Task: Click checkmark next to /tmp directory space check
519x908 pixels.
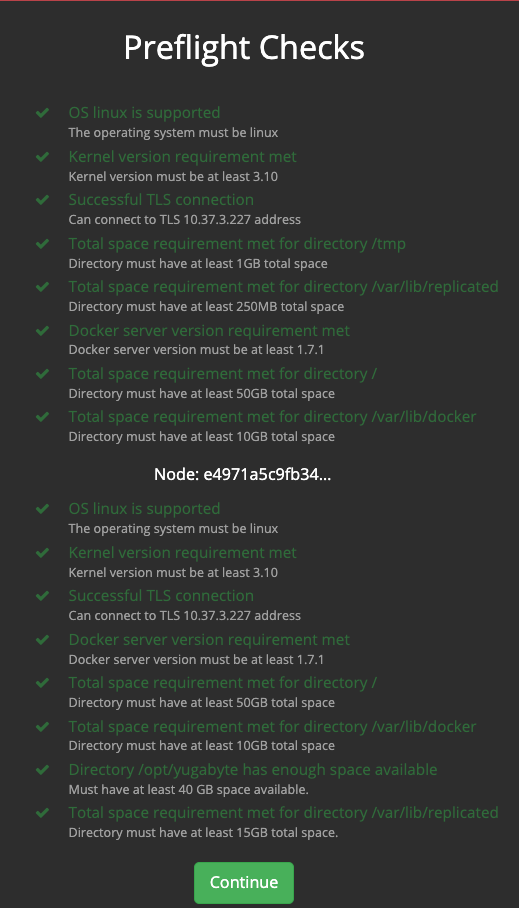Action: (42, 244)
